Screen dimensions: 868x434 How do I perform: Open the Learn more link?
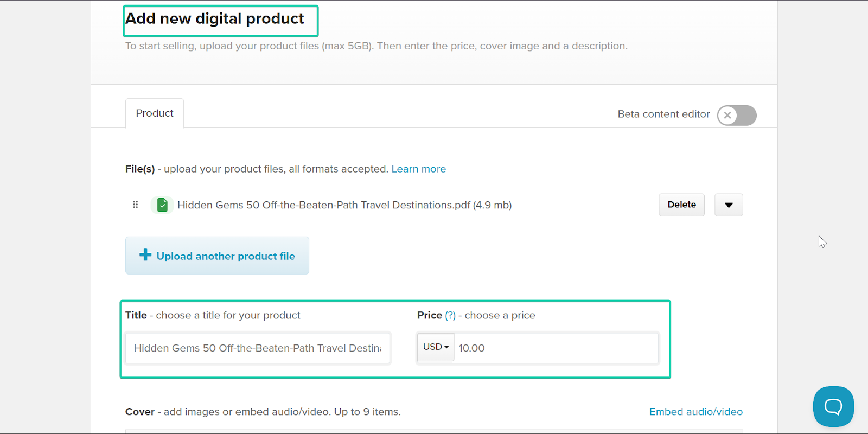(418, 169)
